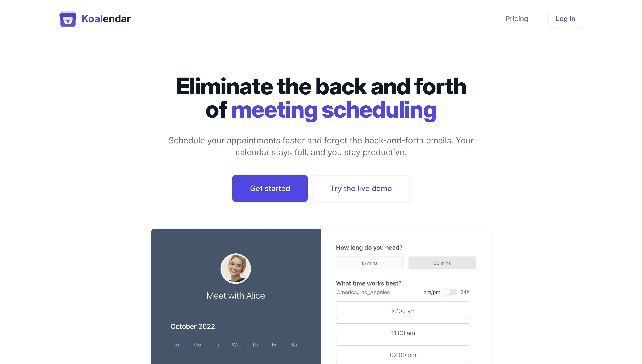This screenshot has height=364, width=642.
Task: Open the Pricing menu item
Action: (x=517, y=18)
